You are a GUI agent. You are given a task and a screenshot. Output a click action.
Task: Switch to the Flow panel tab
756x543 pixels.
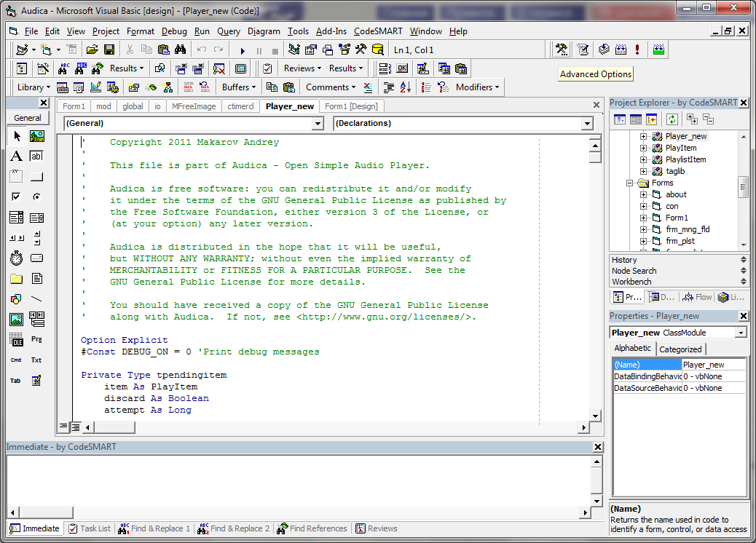point(698,297)
